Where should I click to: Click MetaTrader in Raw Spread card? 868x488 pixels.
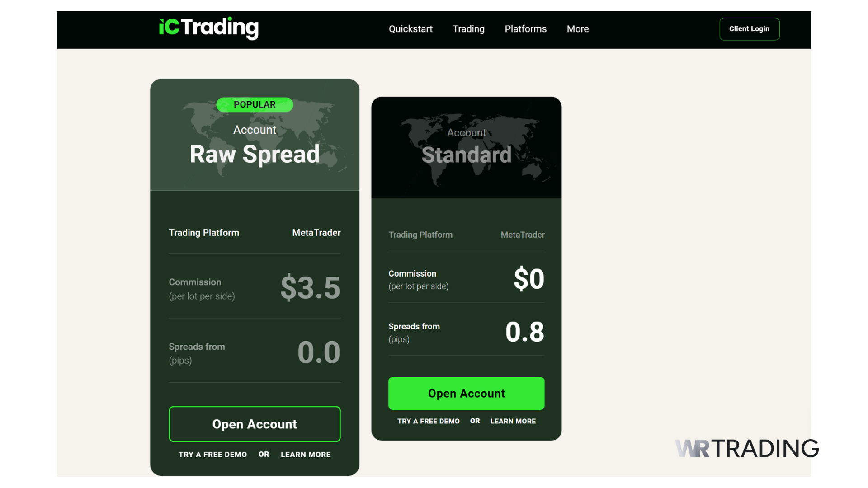point(316,233)
